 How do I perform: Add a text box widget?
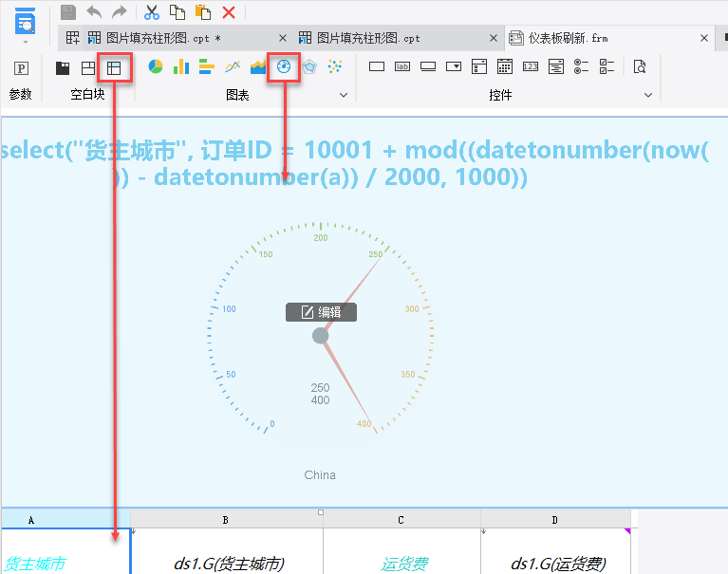click(377, 66)
